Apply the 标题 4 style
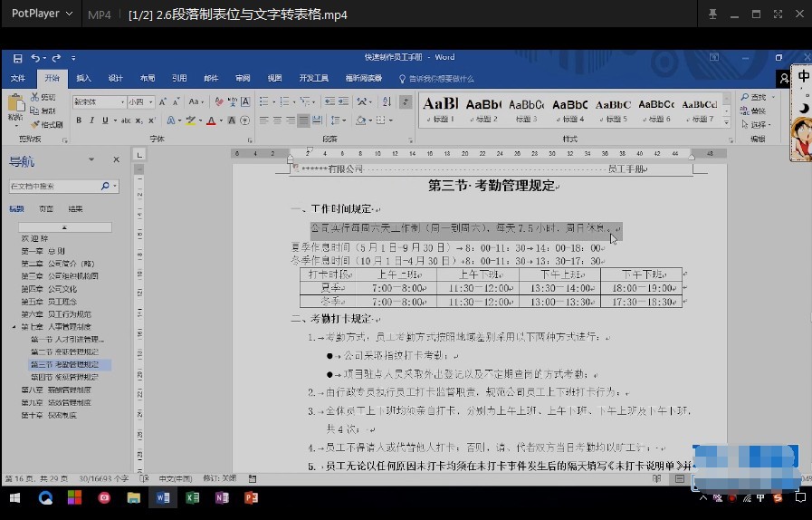This screenshot has height=520, width=812. pyautogui.click(x=569, y=110)
